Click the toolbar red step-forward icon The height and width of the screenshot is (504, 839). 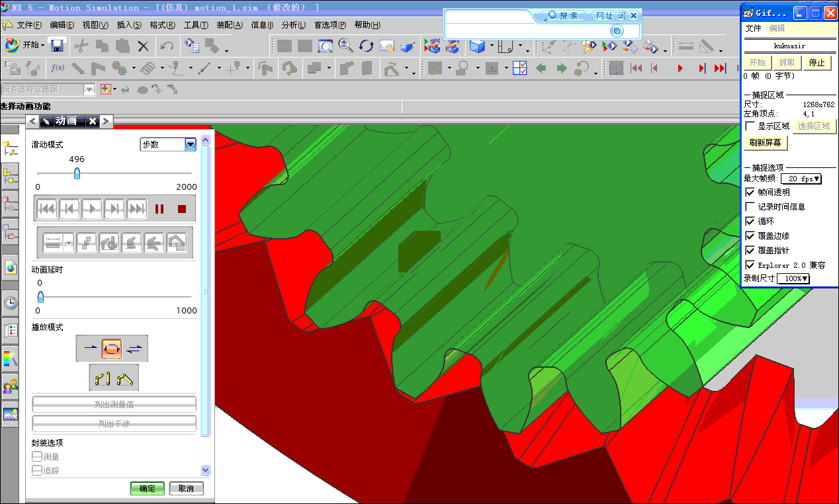pos(701,68)
